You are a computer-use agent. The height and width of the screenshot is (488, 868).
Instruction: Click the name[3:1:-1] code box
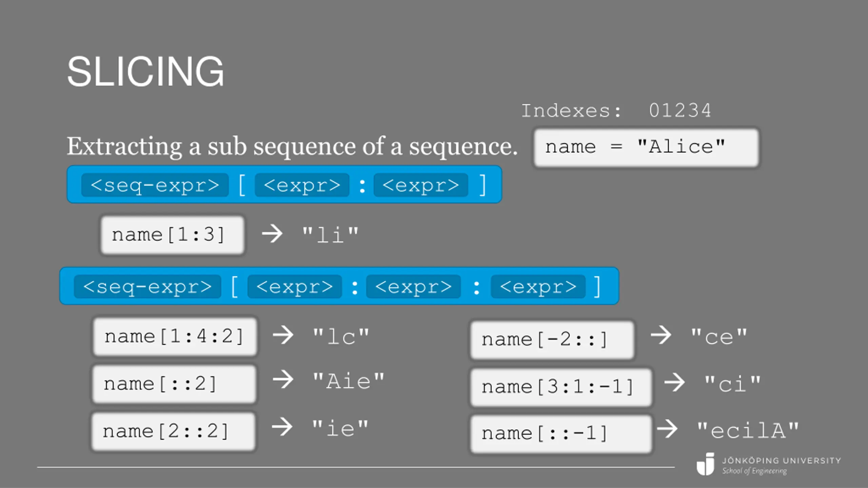click(561, 387)
